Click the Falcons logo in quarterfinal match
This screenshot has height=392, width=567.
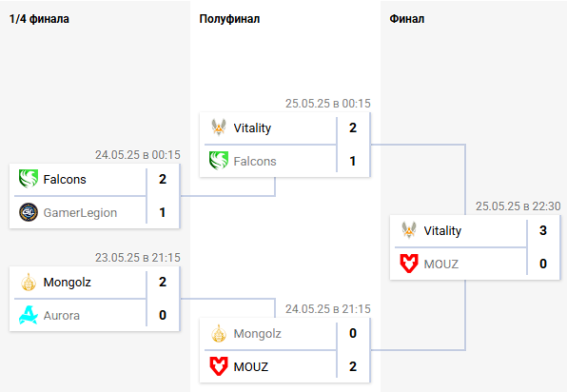coord(29,179)
